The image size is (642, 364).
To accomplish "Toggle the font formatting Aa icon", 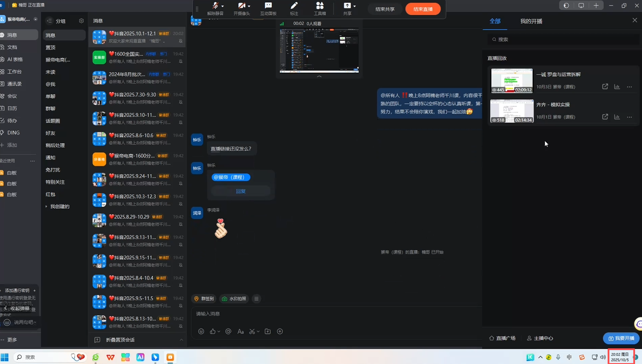I will 241,331.
